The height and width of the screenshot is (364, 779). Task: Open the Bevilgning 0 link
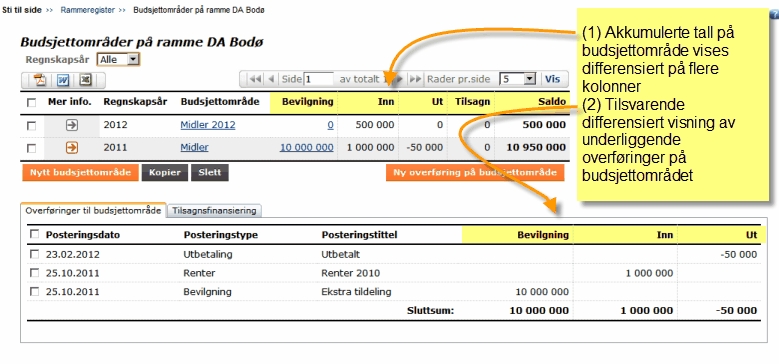point(330,125)
